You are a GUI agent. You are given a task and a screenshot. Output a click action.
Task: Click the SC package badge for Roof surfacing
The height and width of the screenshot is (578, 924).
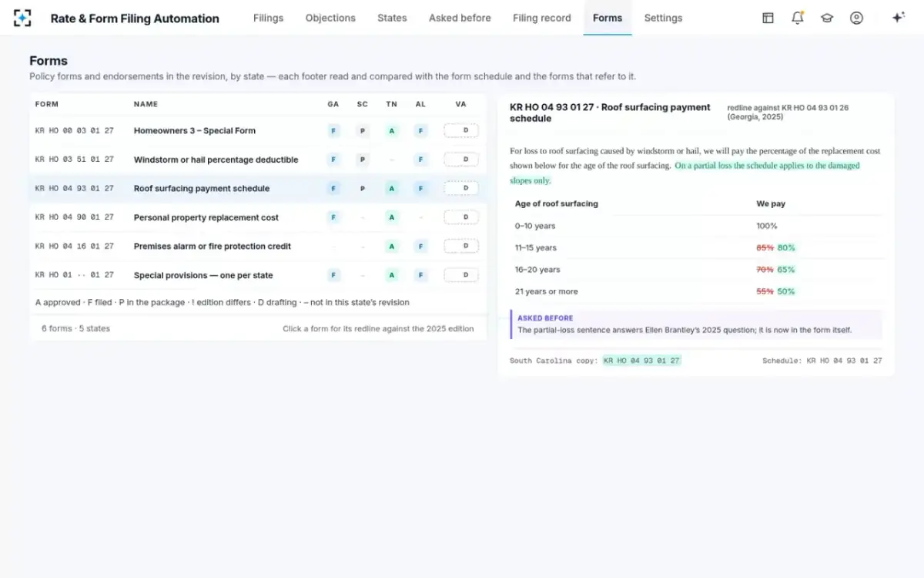[363, 188]
